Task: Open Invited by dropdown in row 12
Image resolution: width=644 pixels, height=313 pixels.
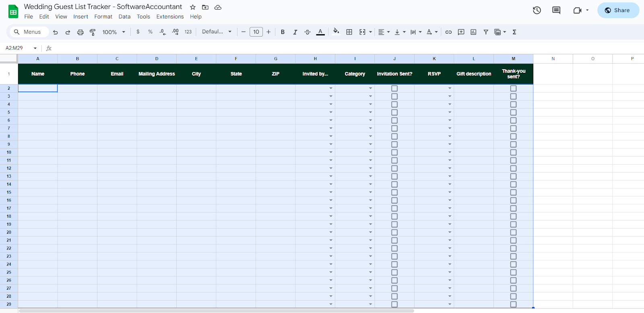Action: pyautogui.click(x=331, y=169)
